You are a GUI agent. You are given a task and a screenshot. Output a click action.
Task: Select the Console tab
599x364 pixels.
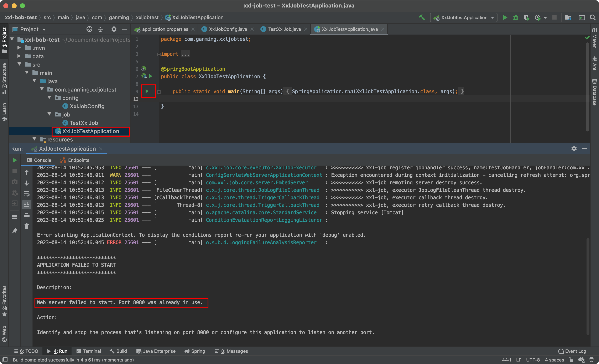coord(39,160)
